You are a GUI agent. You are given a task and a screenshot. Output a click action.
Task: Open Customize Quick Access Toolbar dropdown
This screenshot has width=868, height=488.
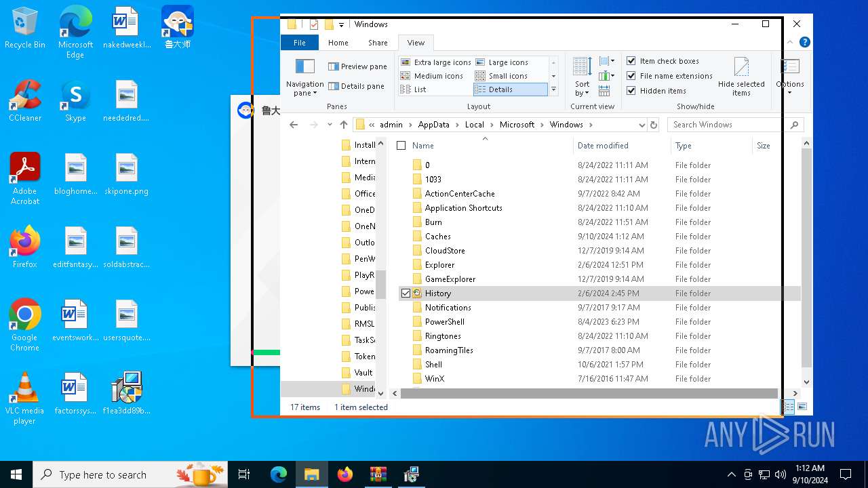click(x=342, y=24)
